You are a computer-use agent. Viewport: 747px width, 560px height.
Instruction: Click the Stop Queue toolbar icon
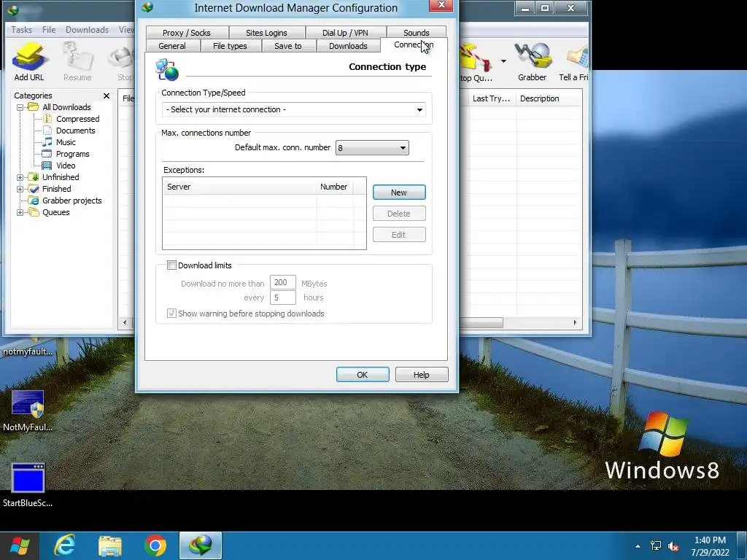tap(476, 61)
